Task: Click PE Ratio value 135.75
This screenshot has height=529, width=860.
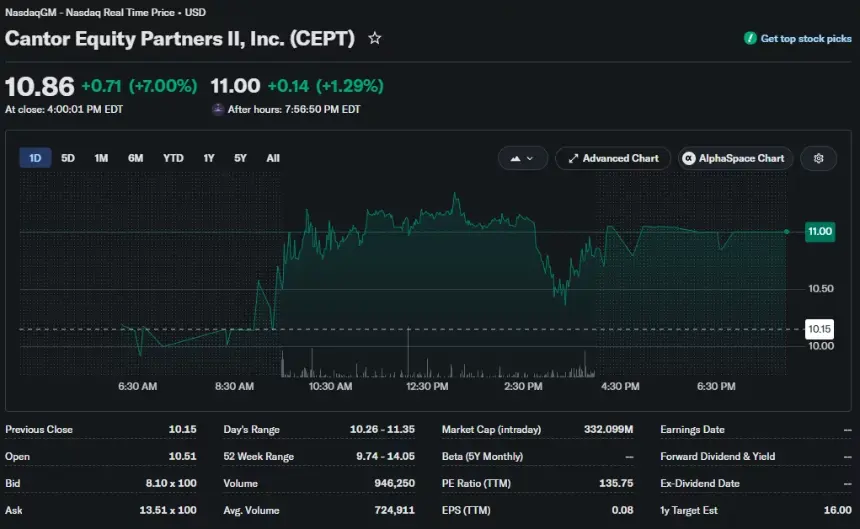Action: click(616, 483)
